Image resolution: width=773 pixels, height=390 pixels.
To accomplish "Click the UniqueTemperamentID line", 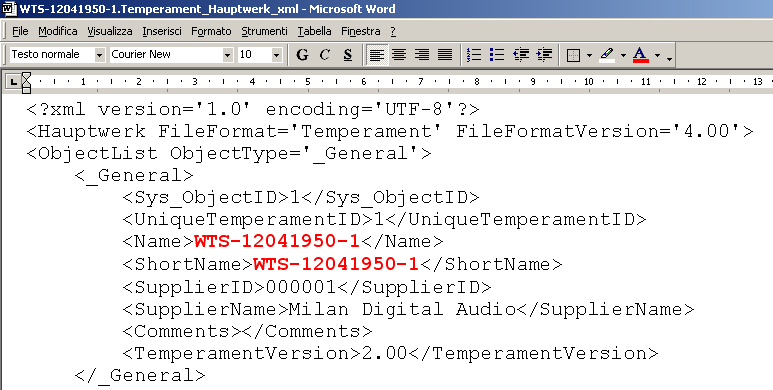I will click(385, 219).
